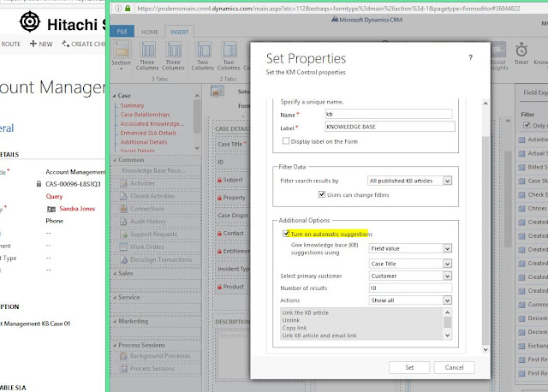Click the Connections icon in Common list
The width and height of the screenshot is (548, 392).
(x=123, y=209)
